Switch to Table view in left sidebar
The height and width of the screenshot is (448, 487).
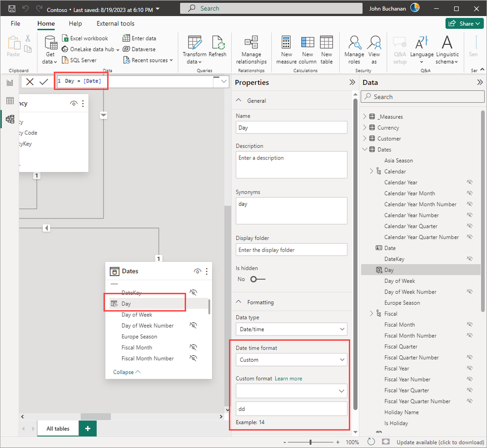10,100
